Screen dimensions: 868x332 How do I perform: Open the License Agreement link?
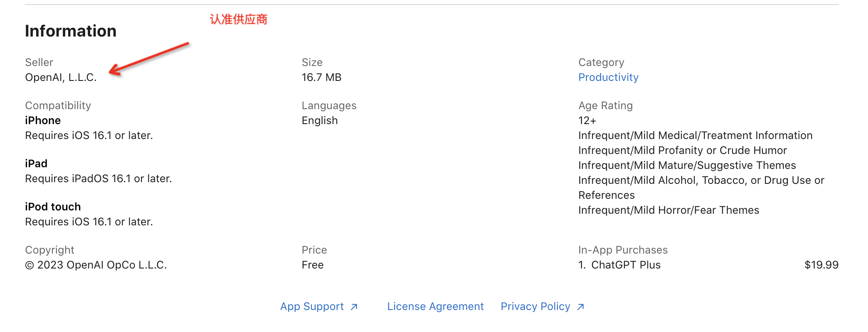[x=435, y=306]
